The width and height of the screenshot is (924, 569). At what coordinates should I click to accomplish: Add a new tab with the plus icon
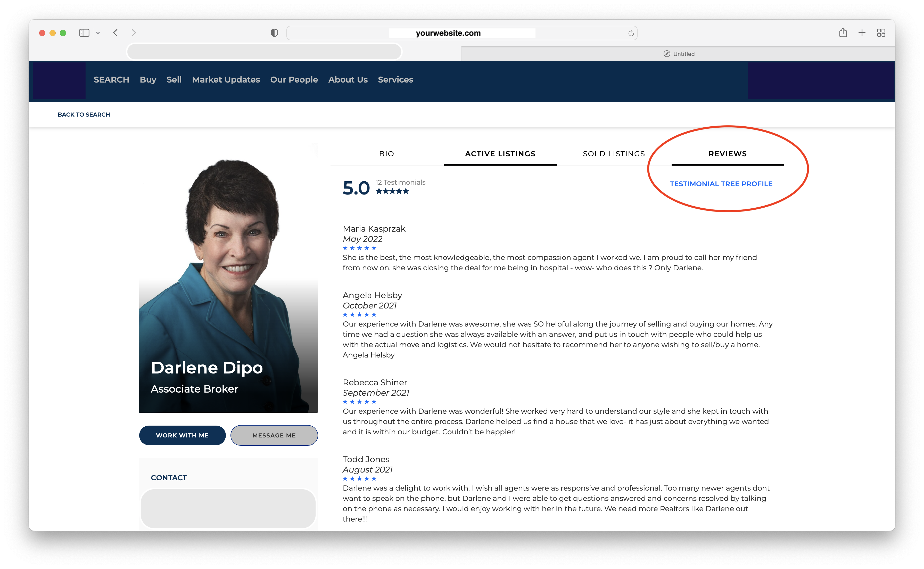point(862,33)
